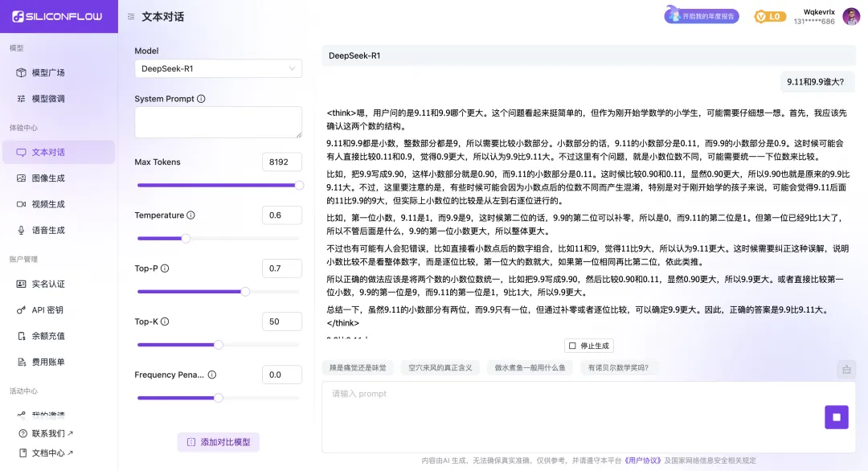Click the API 密钥 key icon
The height and width of the screenshot is (471, 868).
pos(21,310)
